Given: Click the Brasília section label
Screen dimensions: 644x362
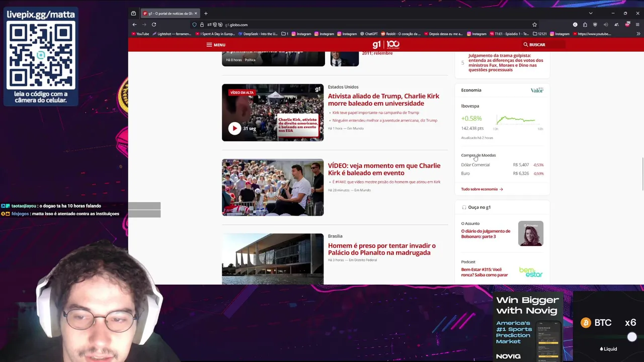Looking at the screenshot, I should (335, 236).
